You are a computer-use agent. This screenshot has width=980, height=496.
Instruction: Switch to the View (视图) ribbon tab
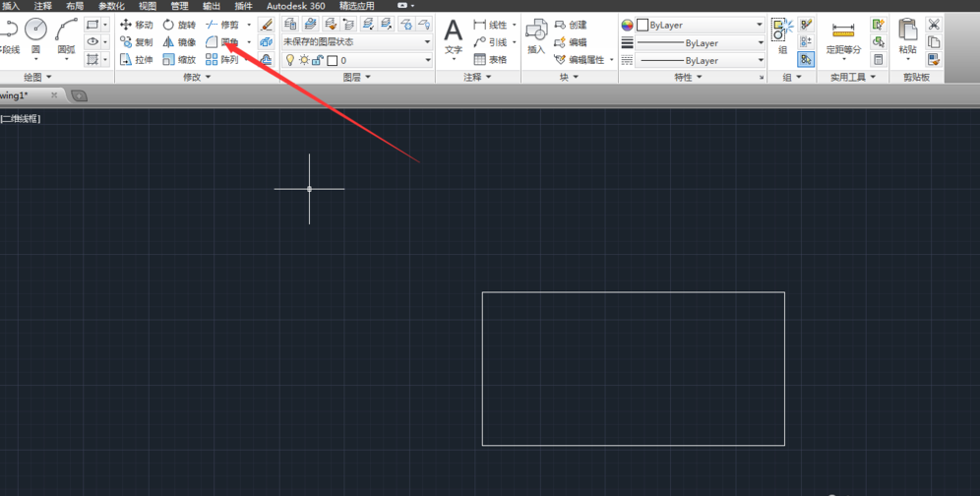coord(148,6)
